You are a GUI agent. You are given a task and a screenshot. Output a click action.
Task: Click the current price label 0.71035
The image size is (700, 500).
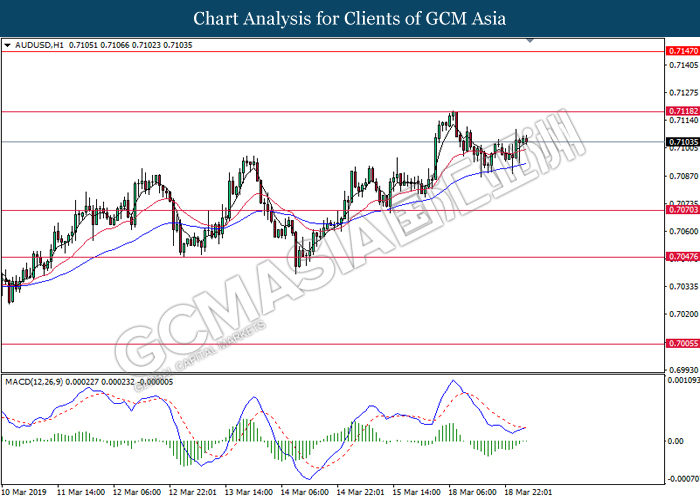pyautogui.click(x=683, y=142)
